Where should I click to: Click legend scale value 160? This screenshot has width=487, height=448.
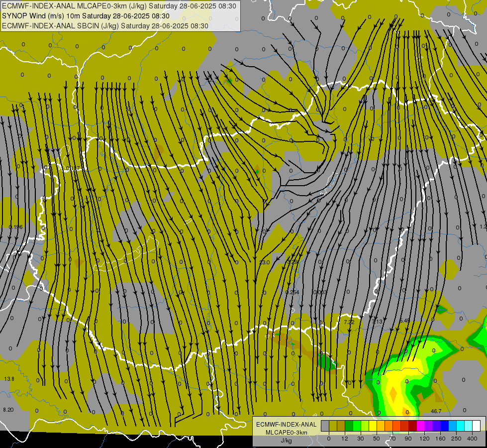tap(440, 439)
